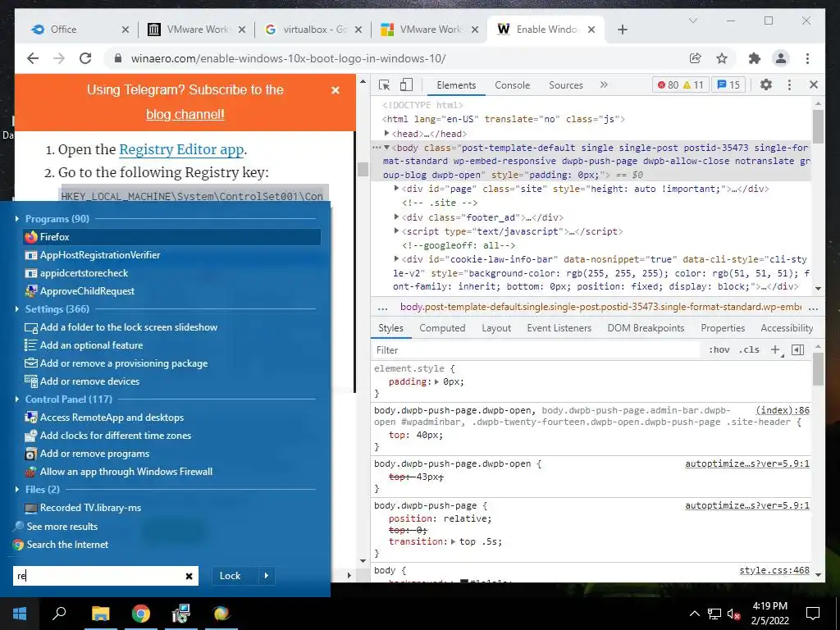Screen dimensions: 840x630
Task: Click the muted volume tray icon
Action: pyautogui.click(x=733, y=614)
